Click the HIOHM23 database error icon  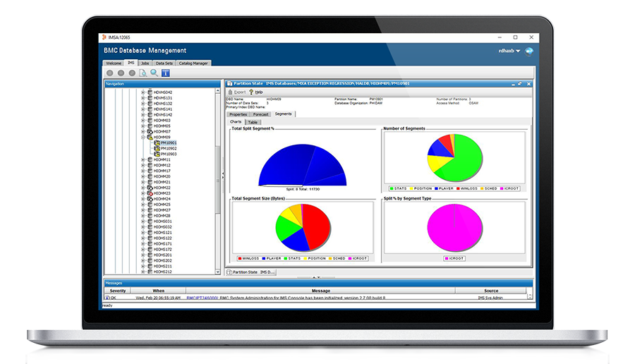(x=149, y=193)
